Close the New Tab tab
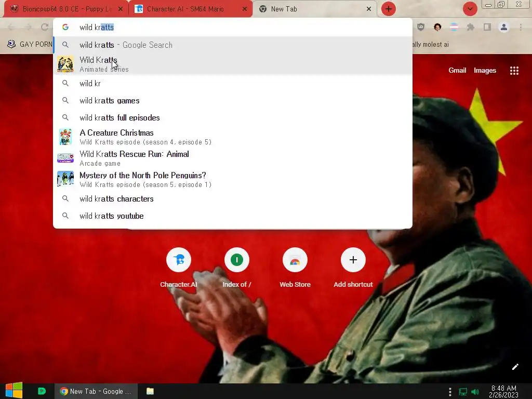The image size is (532, 399). [369, 9]
